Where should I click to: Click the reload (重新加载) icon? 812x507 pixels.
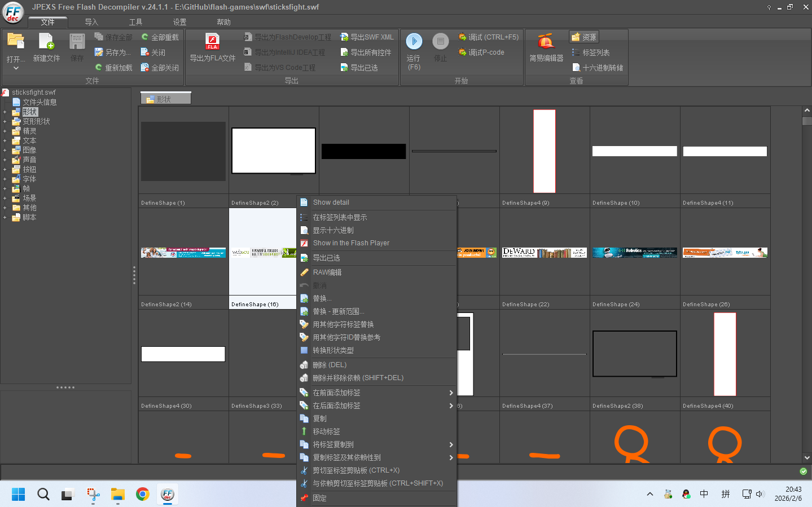(99, 68)
